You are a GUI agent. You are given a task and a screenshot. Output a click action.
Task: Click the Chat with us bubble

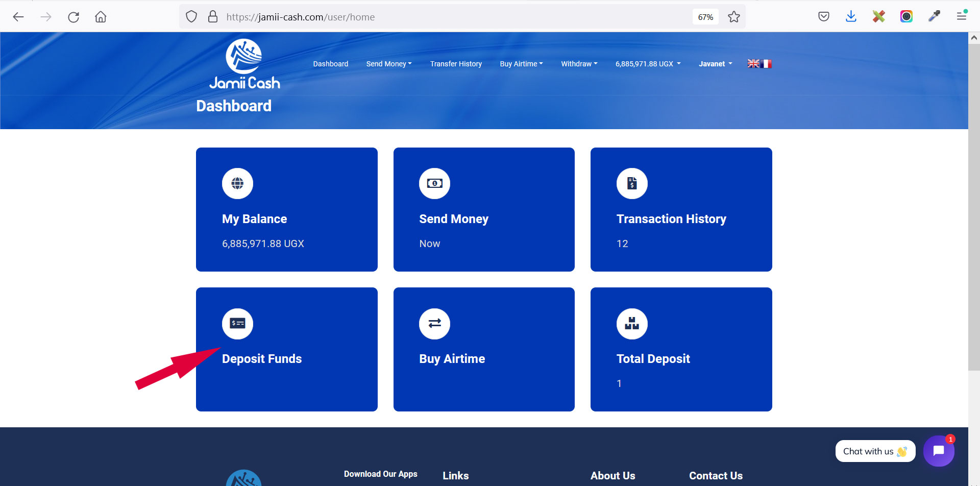point(875,451)
